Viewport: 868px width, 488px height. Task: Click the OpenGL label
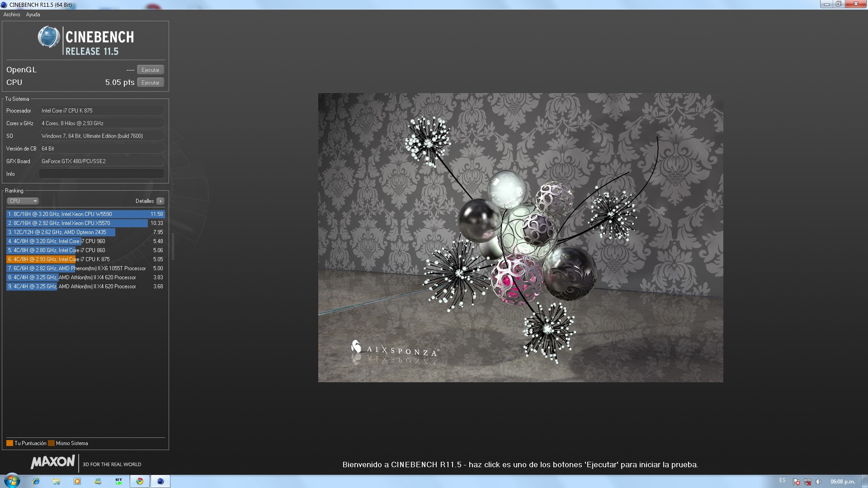tap(21, 70)
